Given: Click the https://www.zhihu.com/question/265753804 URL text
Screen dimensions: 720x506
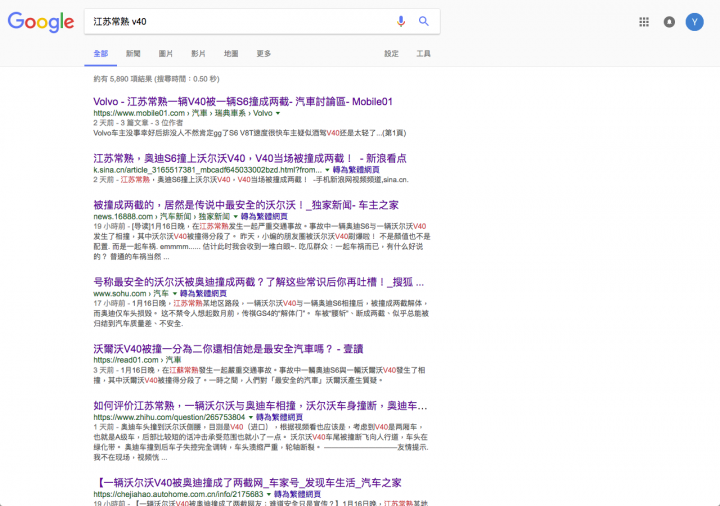Looking at the screenshot, I should coord(169,417).
